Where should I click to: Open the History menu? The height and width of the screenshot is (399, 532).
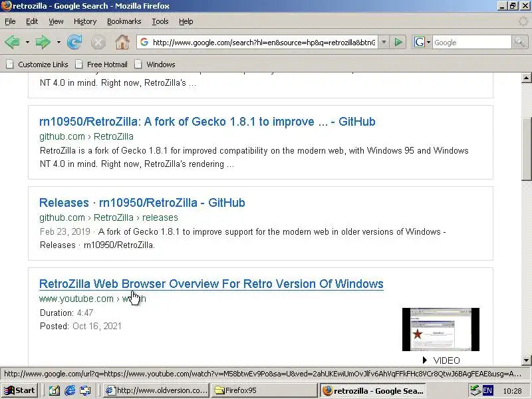pyautogui.click(x=85, y=21)
